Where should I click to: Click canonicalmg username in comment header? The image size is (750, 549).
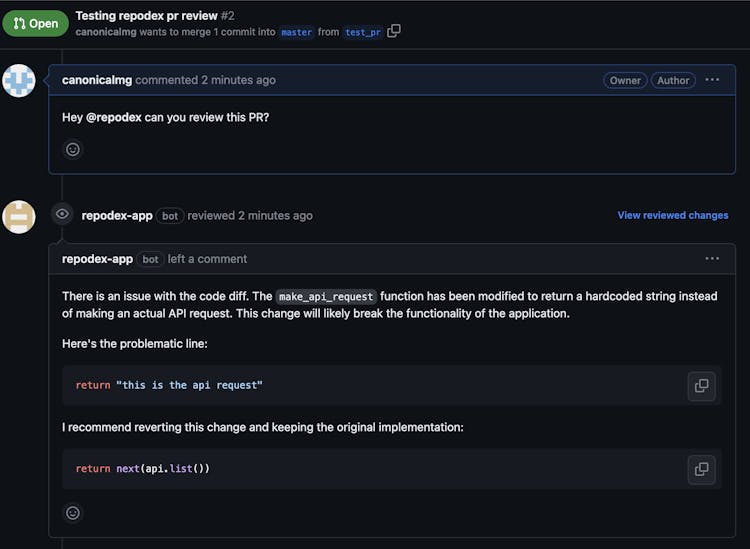(97, 80)
